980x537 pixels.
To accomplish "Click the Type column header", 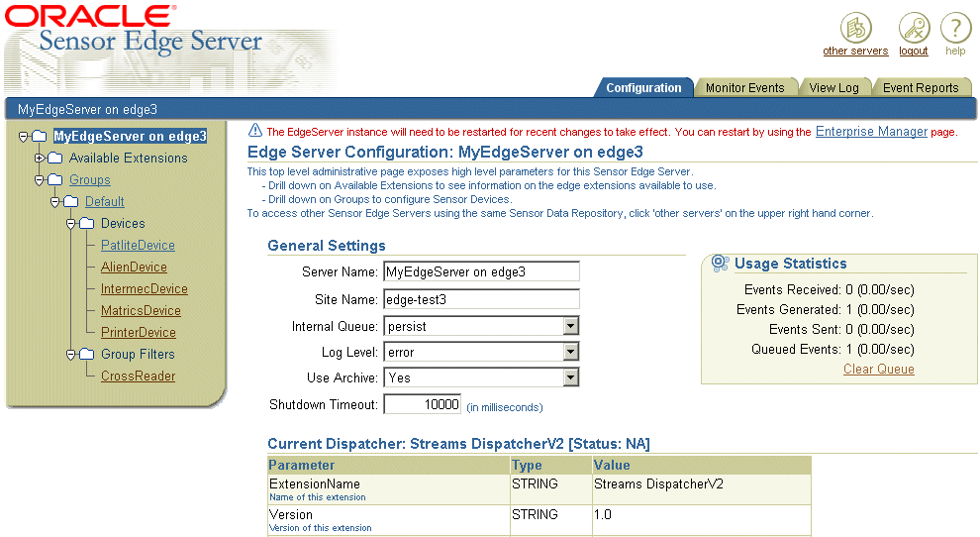I will (550, 465).
